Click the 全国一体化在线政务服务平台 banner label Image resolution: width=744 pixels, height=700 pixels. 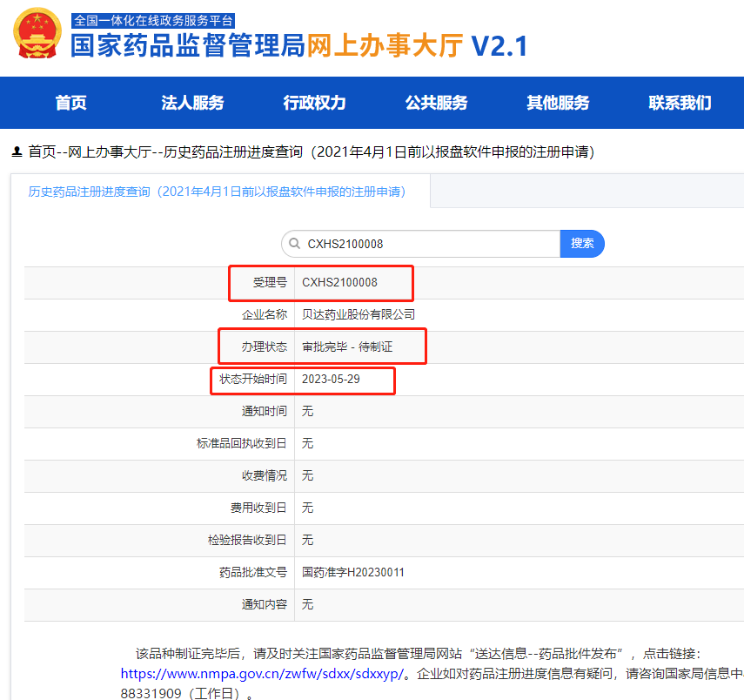pos(154,20)
